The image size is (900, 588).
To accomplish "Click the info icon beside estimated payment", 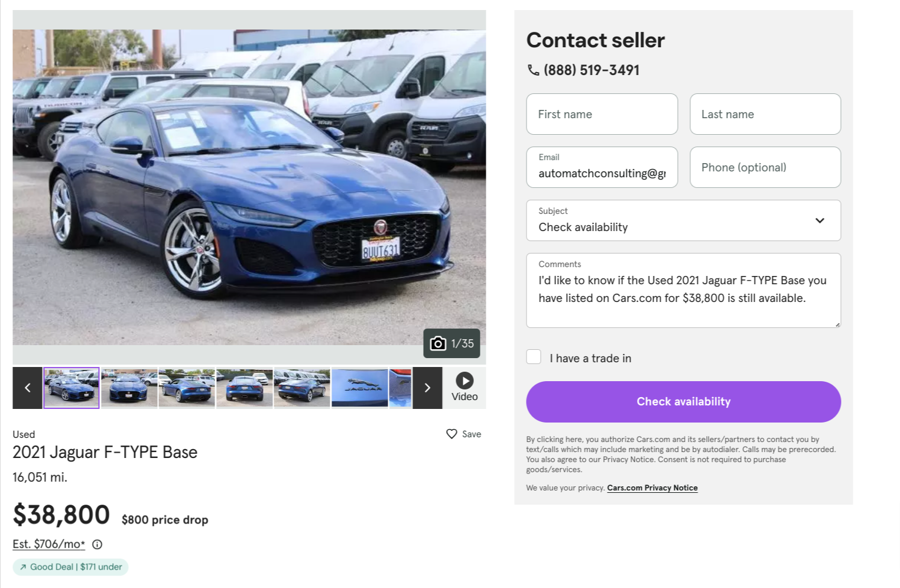I will pyautogui.click(x=98, y=544).
